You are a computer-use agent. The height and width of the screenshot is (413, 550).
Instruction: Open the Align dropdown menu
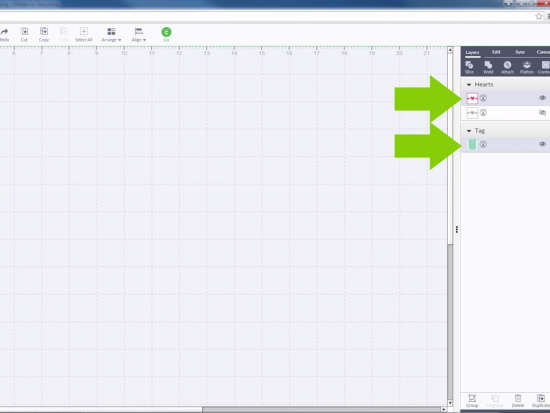pyautogui.click(x=139, y=35)
